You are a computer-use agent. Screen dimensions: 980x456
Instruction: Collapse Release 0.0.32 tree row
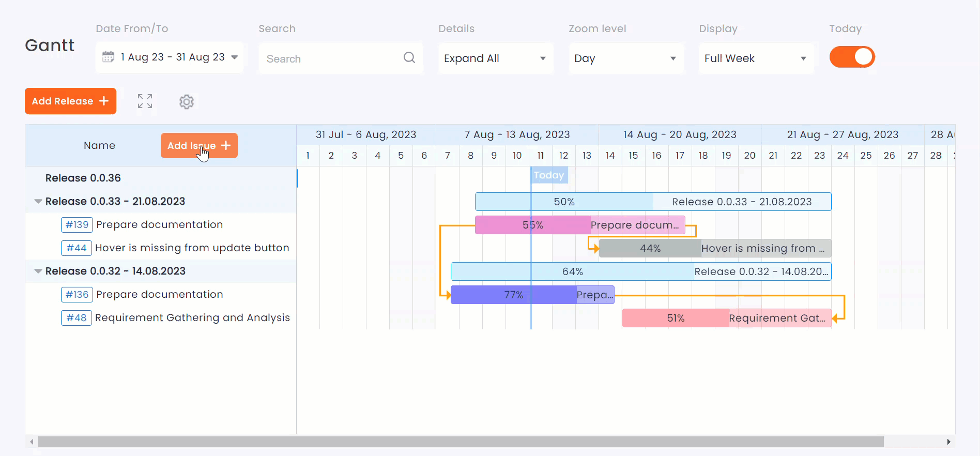(38, 271)
